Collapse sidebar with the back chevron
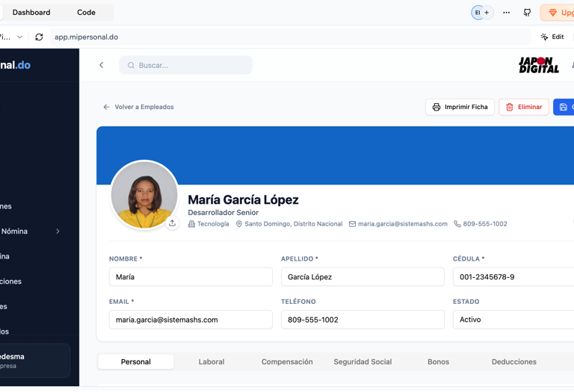Screen dimensions: 574x392 tap(102, 65)
